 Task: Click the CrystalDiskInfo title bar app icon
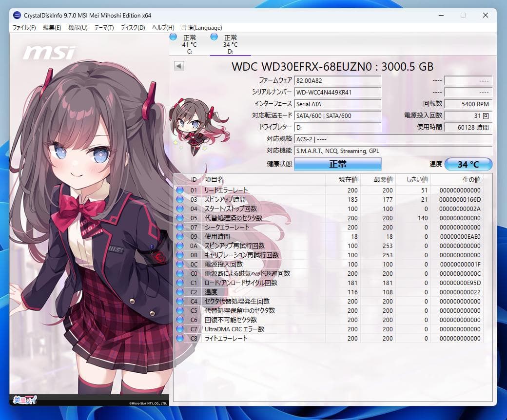tap(17, 15)
